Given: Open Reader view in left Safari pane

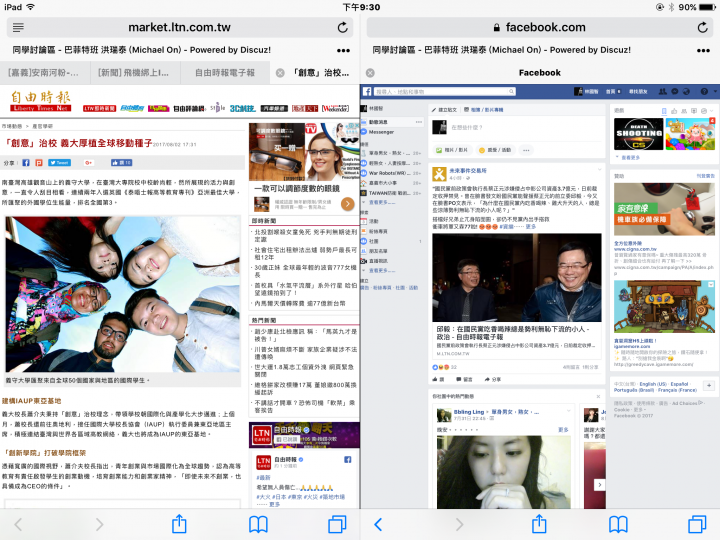Looking at the screenshot, I should tap(18, 28).
